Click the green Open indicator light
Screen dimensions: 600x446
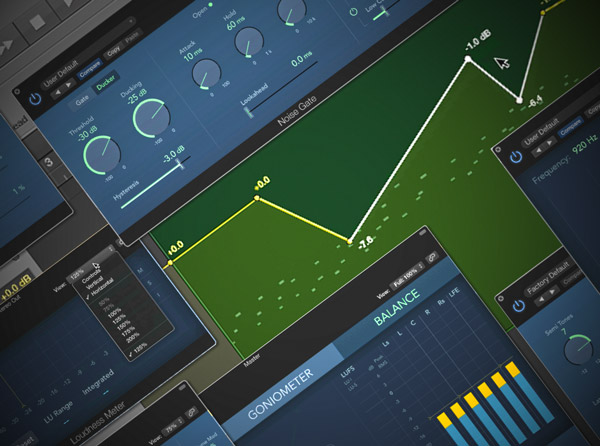210,5
